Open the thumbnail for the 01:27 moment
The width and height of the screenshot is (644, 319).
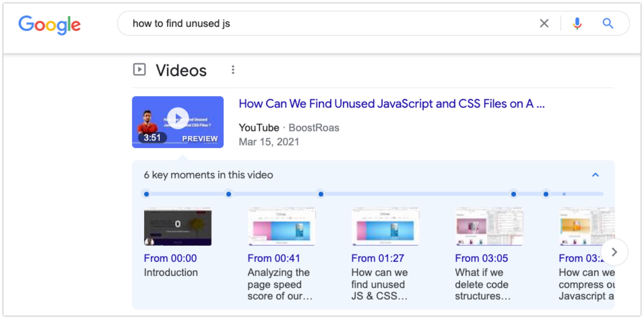coord(385,227)
